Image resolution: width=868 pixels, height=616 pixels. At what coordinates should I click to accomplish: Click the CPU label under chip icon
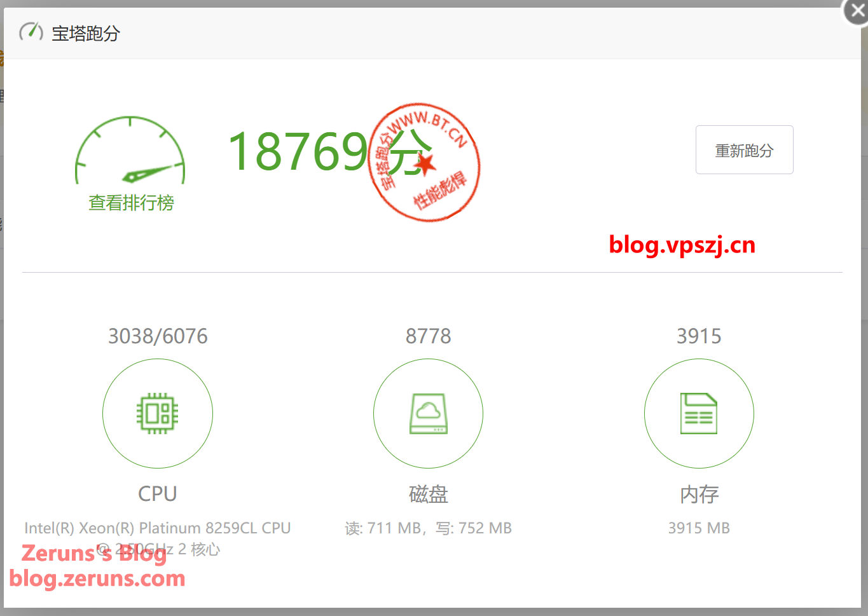[x=158, y=494]
